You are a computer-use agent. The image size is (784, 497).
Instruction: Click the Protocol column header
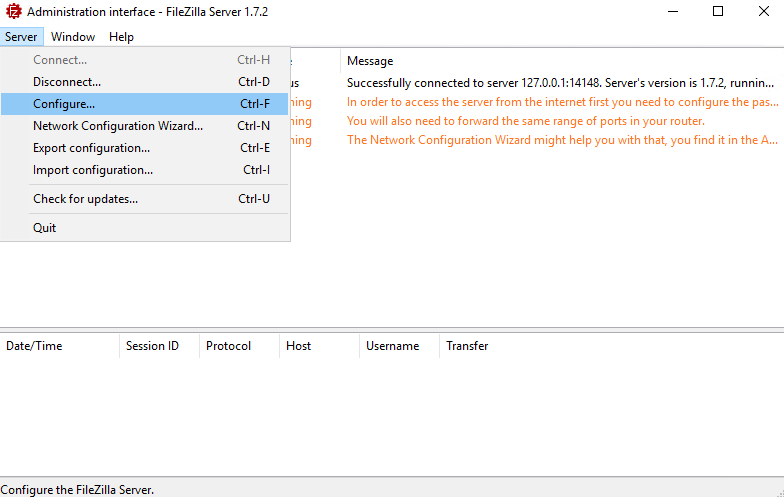tap(228, 346)
